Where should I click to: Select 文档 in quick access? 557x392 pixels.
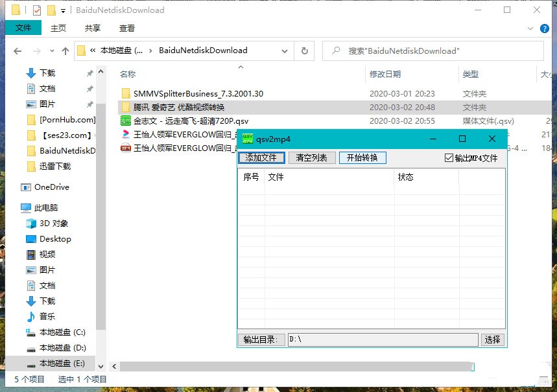(x=47, y=89)
